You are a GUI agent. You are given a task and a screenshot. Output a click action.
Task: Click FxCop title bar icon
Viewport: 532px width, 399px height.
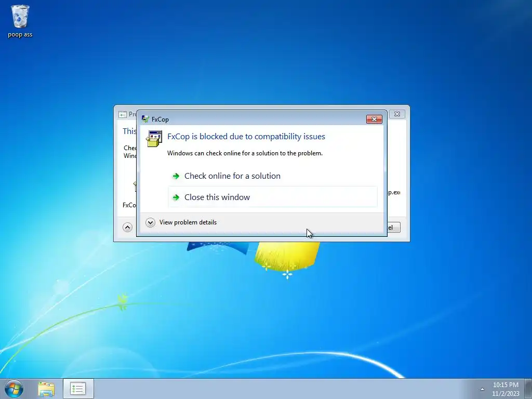(145, 119)
